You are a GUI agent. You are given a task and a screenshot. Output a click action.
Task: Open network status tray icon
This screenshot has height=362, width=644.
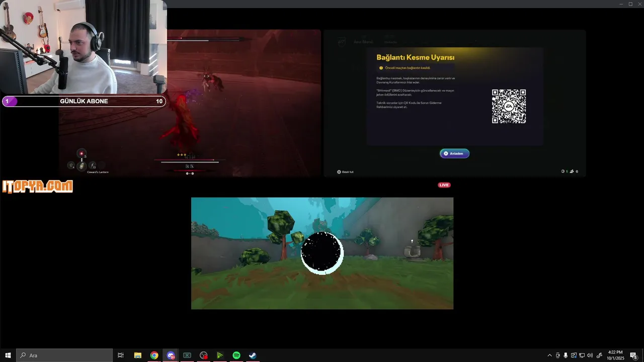coord(582,355)
